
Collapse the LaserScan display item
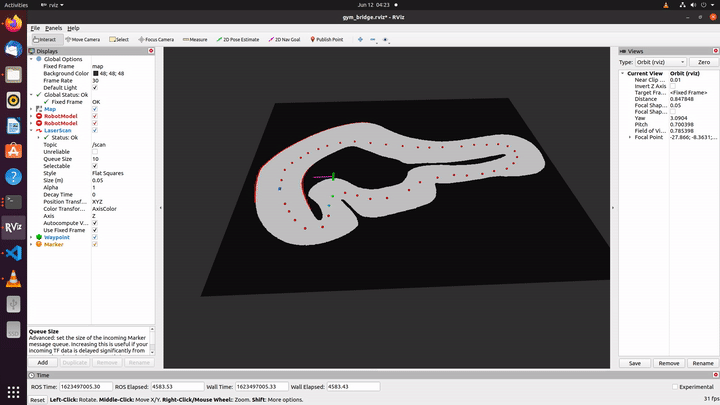click(32, 130)
